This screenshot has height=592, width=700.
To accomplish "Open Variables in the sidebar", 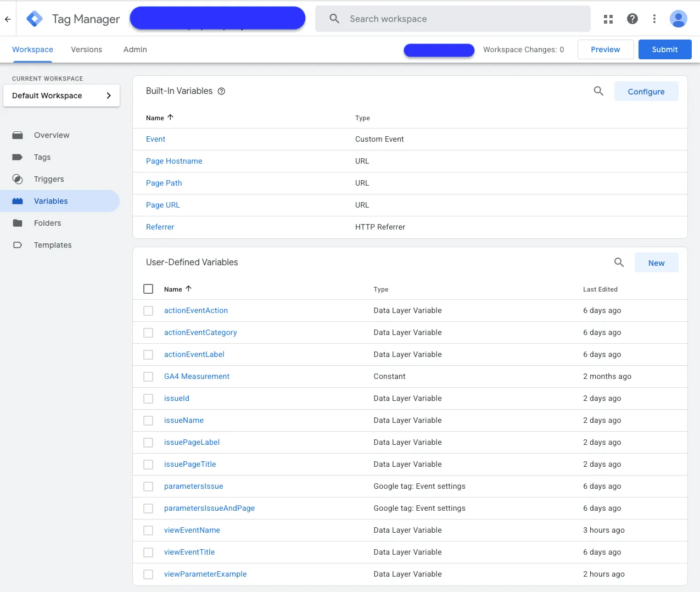I will tap(60, 201).
